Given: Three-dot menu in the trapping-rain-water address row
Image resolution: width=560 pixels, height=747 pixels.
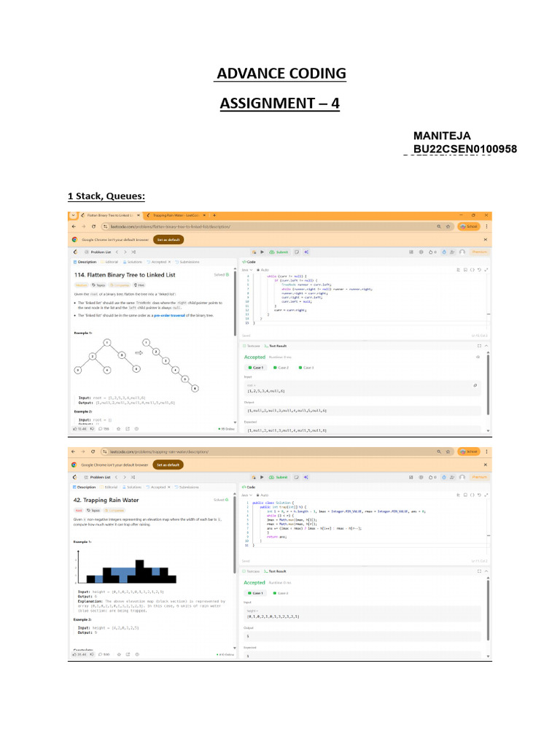Looking at the screenshot, I should 486,452.
